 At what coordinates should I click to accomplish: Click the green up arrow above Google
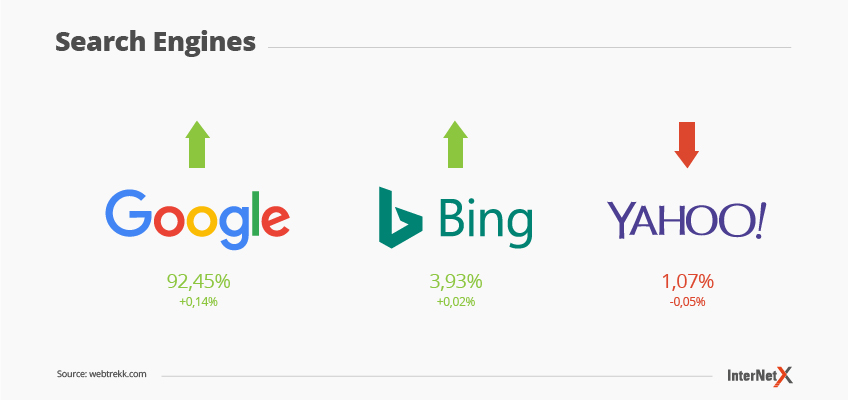pos(197,144)
